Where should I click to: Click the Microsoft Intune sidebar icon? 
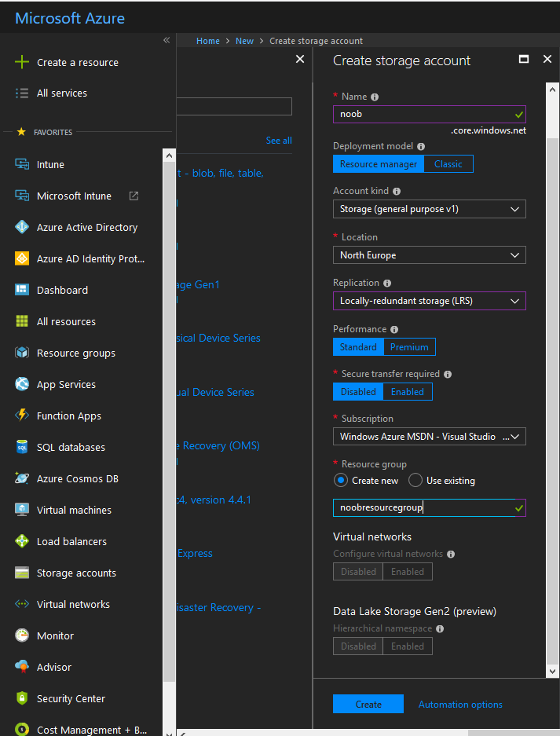pos(21,196)
